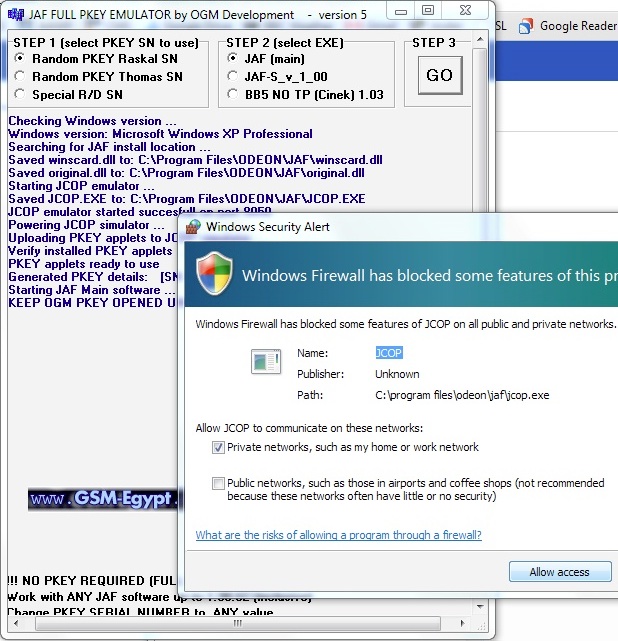This screenshot has height=641, width=618.
Task: Click 'Starting JAF Main software' line
Action: [x=92, y=290]
